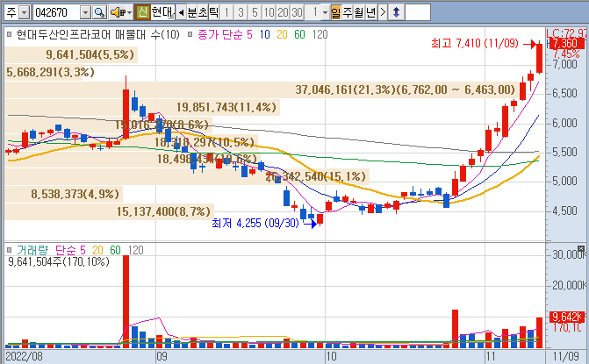Screen dimensions: 589x364
Task: Open the 주 market type dropdown
Action: pyautogui.click(x=24, y=13)
